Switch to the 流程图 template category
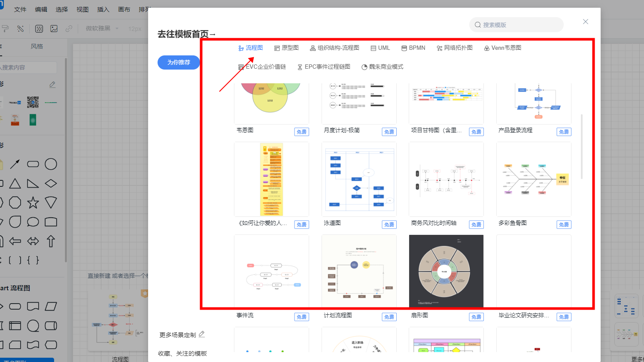Image resolution: width=644 pixels, height=362 pixels. click(250, 48)
